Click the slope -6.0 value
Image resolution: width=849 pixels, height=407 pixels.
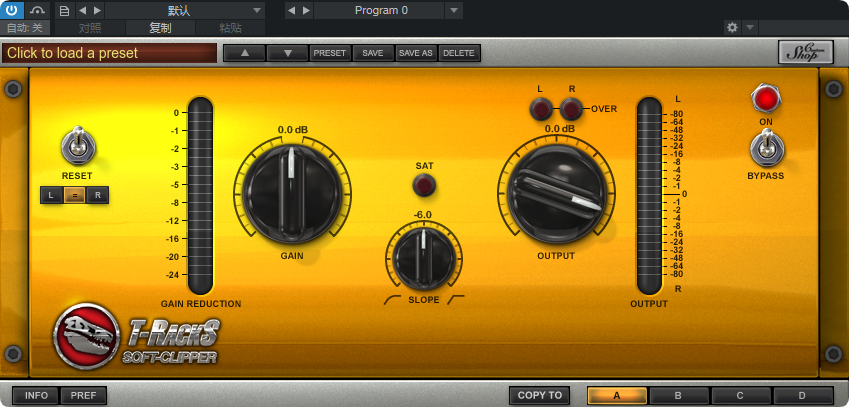(423, 215)
